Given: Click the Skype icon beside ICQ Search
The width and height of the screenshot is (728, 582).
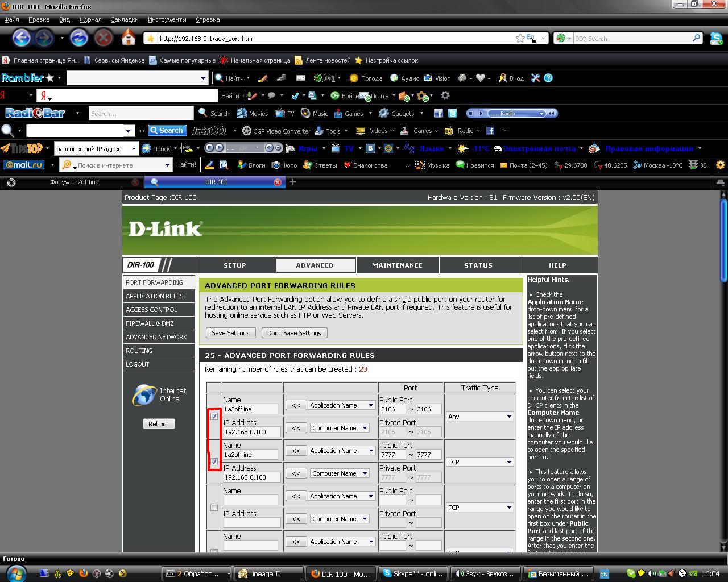Looking at the screenshot, I should coord(716,38).
